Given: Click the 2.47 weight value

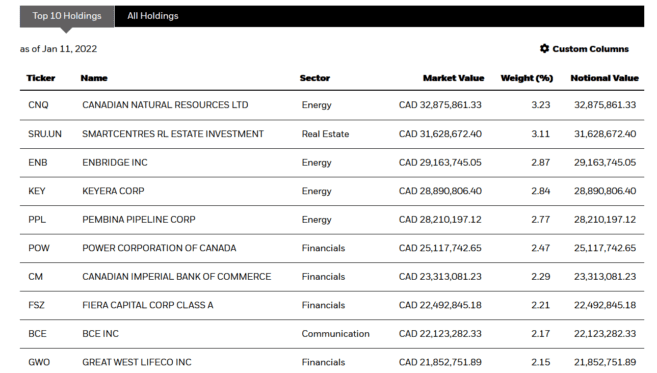Looking at the screenshot, I should point(541,248).
